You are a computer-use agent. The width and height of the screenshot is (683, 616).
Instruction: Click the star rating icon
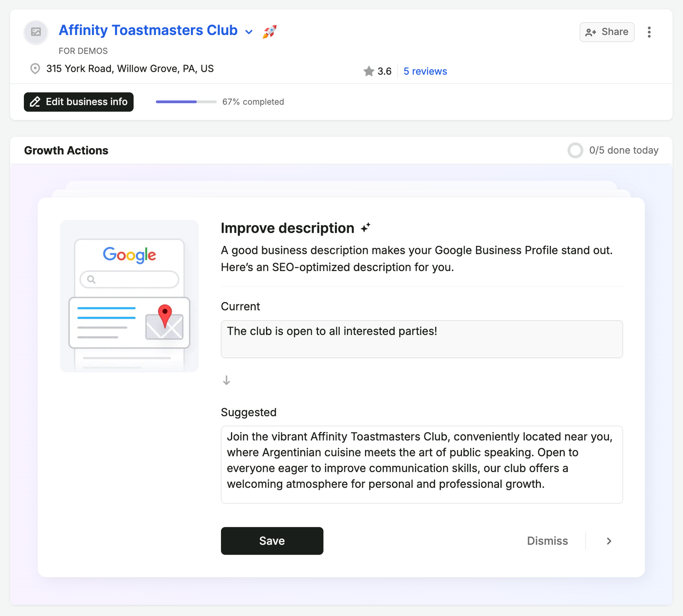click(369, 71)
